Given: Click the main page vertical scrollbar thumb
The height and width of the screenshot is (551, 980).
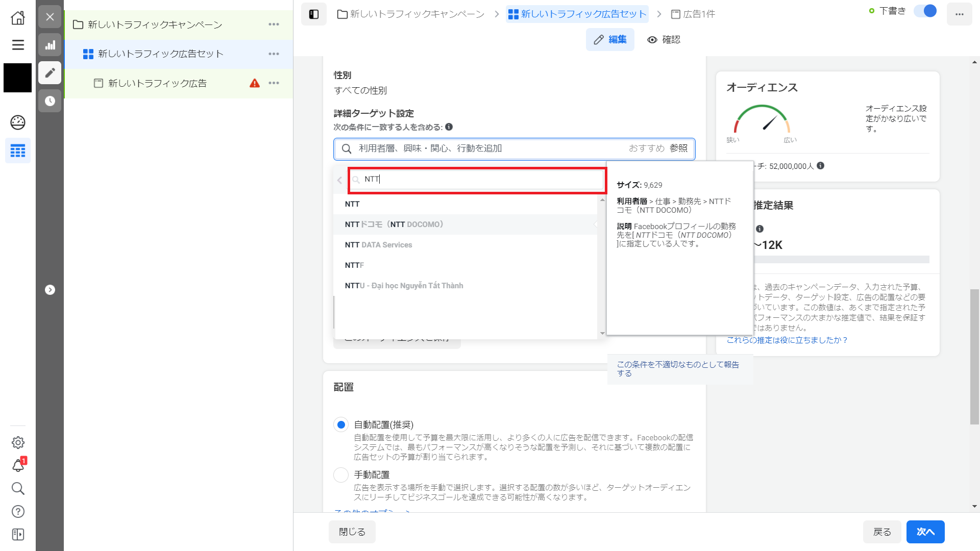Looking at the screenshot, I should click(974, 357).
